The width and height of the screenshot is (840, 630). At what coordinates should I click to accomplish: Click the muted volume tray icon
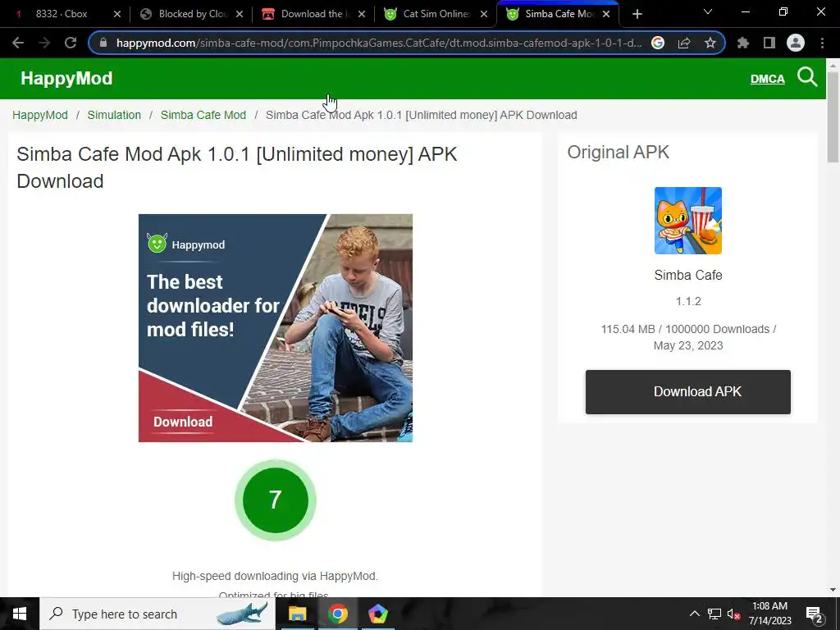click(x=734, y=614)
